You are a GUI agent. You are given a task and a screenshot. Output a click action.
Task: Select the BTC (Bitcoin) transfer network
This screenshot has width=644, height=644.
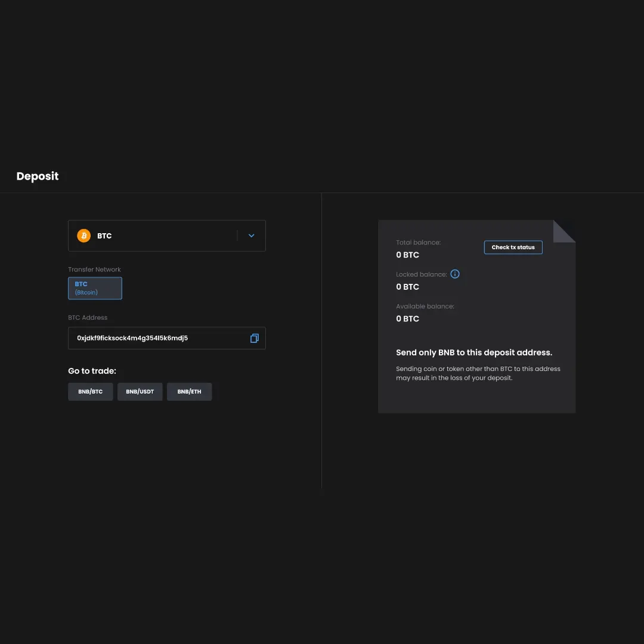pos(95,288)
